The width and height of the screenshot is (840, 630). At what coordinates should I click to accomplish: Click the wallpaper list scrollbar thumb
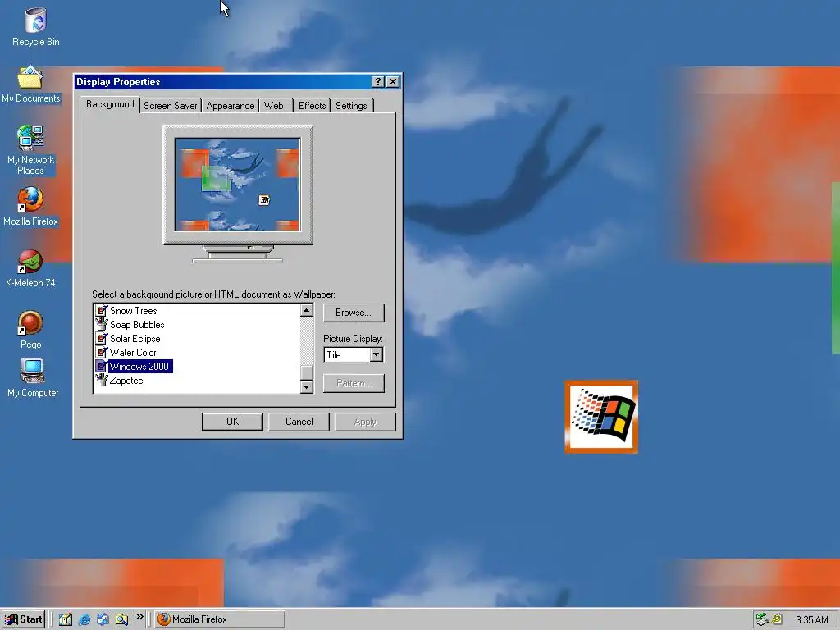point(307,372)
